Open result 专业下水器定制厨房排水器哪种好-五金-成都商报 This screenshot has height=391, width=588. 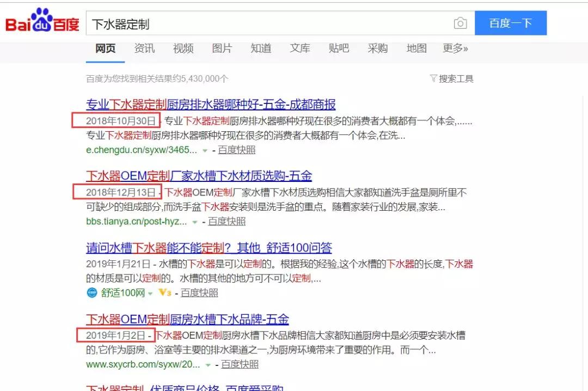(x=211, y=105)
